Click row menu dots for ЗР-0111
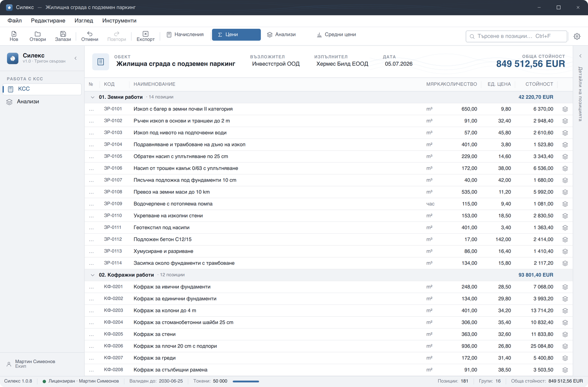The image size is (588, 387). (x=91, y=228)
